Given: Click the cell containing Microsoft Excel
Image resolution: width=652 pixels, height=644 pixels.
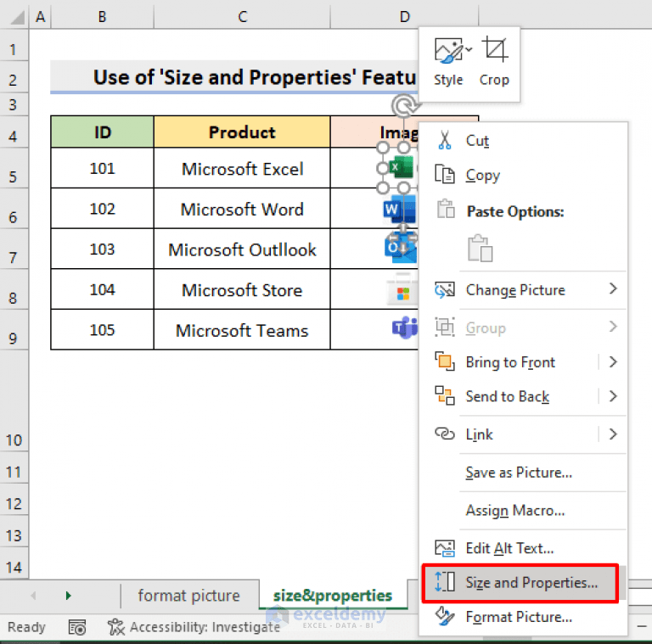Looking at the screenshot, I should (242, 168).
